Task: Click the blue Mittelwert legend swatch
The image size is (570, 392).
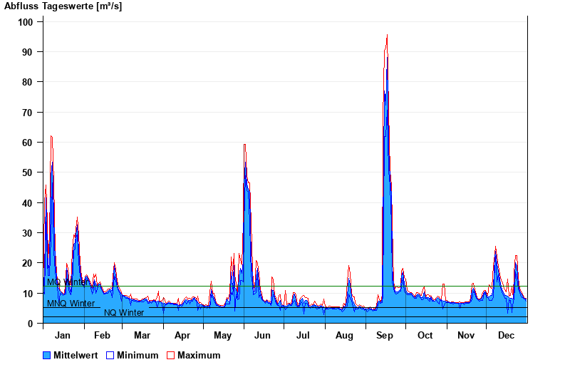Action: 47,356
